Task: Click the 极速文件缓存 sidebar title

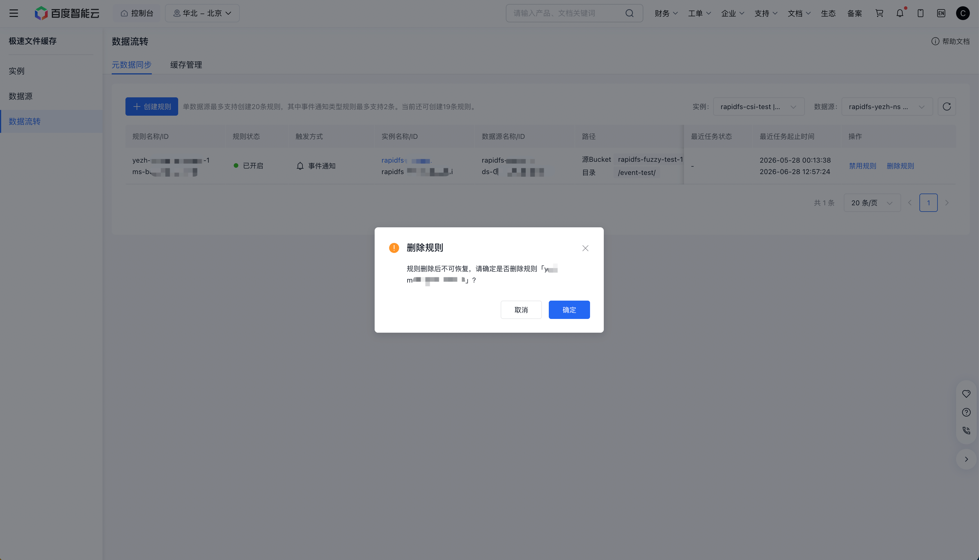Action: pyautogui.click(x=33, y=41)
